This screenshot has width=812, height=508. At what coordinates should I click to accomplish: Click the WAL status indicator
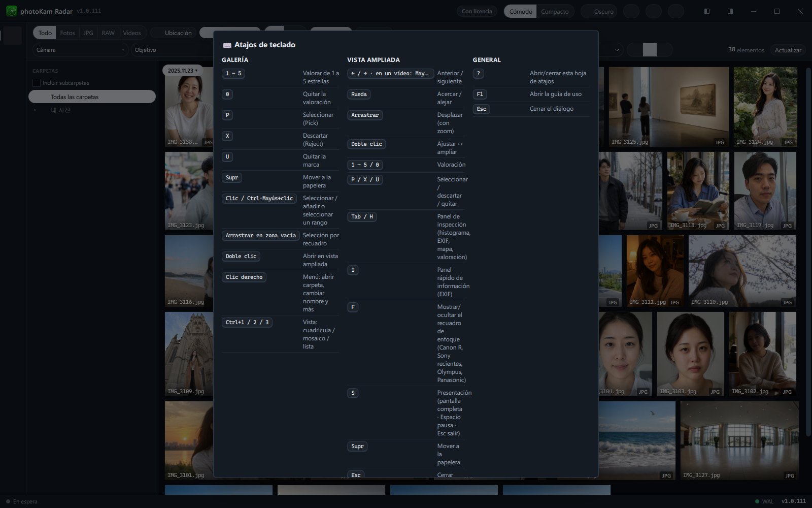tap(764, 501)
